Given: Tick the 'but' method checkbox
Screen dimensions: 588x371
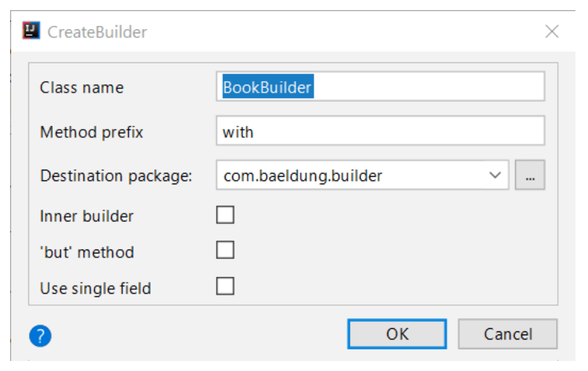Looking at the screenshot, I should [225, 250].
